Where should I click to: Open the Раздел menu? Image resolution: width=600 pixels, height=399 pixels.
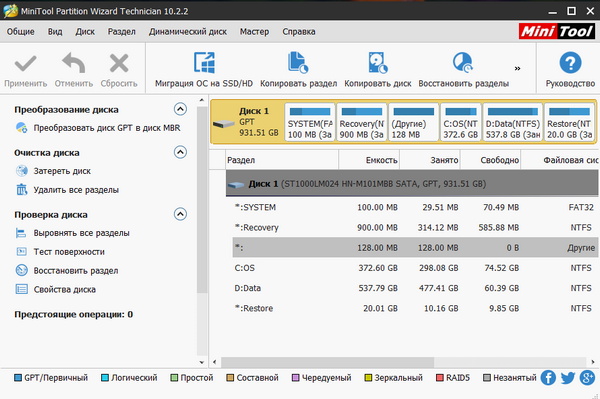(121, 32)
